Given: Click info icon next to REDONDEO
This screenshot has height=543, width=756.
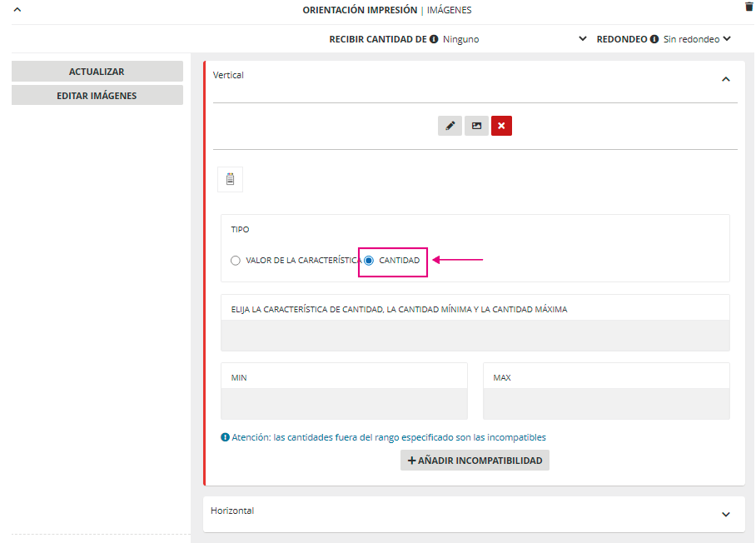Looking at the screenshot, I should pyautogui.click(x=654, y=39).
